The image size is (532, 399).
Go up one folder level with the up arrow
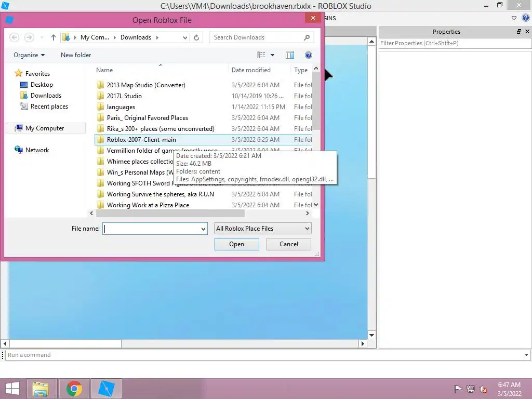point(54,37)
